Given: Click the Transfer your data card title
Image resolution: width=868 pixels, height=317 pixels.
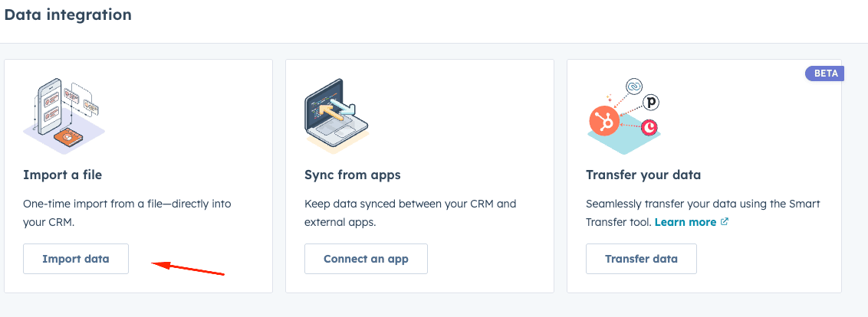Looking at the screenshot, I should 643,175.
